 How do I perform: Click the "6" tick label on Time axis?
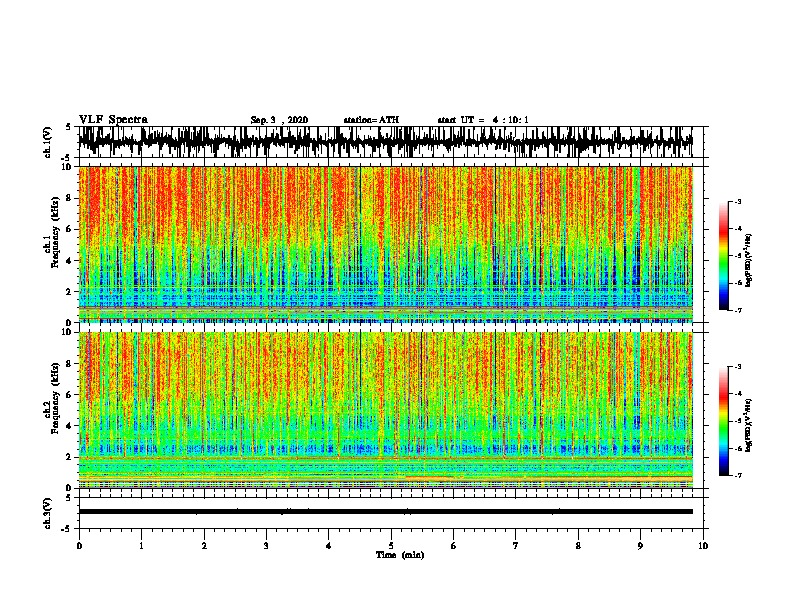pyautogui.click(x=454, y=546)
